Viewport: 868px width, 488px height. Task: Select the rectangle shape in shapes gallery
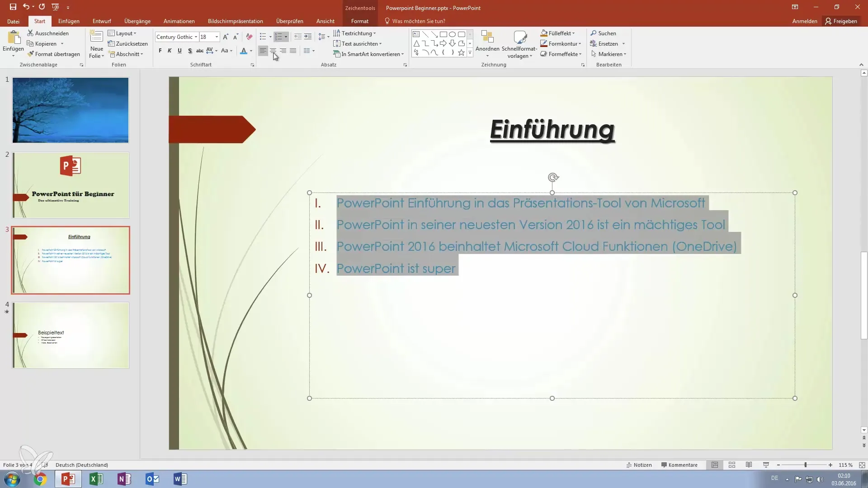[443, 34]
